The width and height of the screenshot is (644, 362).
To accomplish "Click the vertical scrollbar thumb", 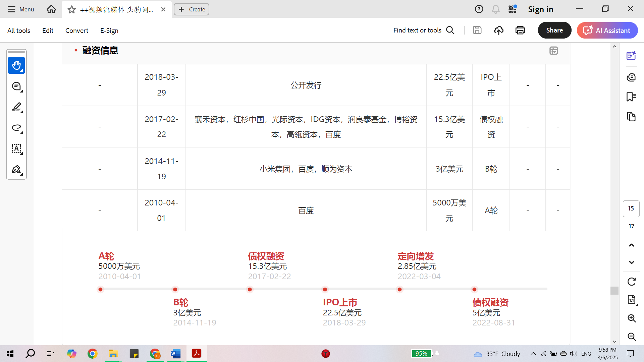I will click(x=614, y=290).
